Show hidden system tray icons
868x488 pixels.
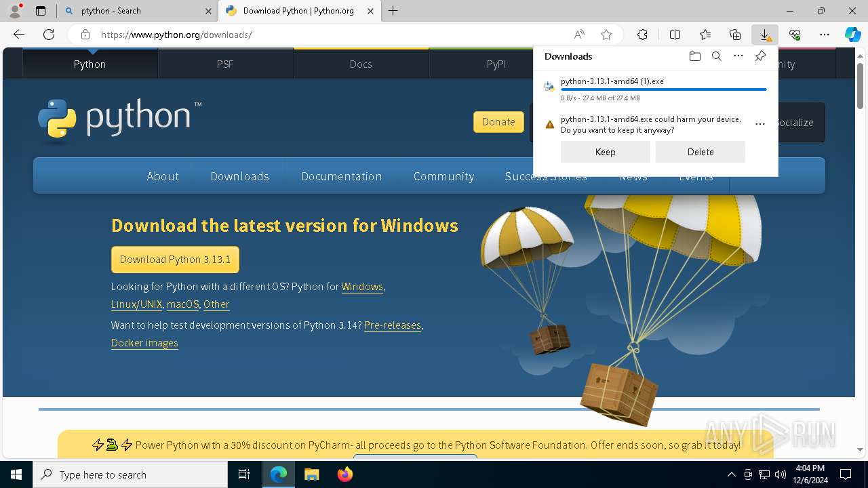coord(731,474)
